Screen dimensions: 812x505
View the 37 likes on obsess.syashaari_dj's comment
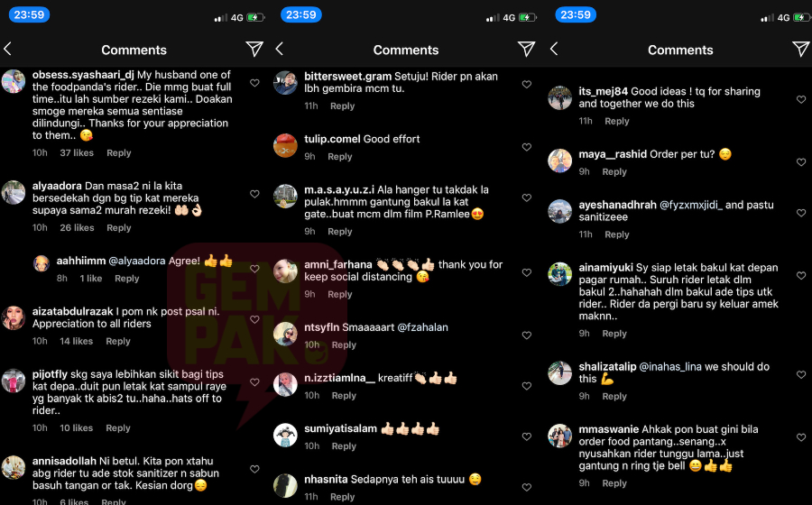tap(77, 152)
